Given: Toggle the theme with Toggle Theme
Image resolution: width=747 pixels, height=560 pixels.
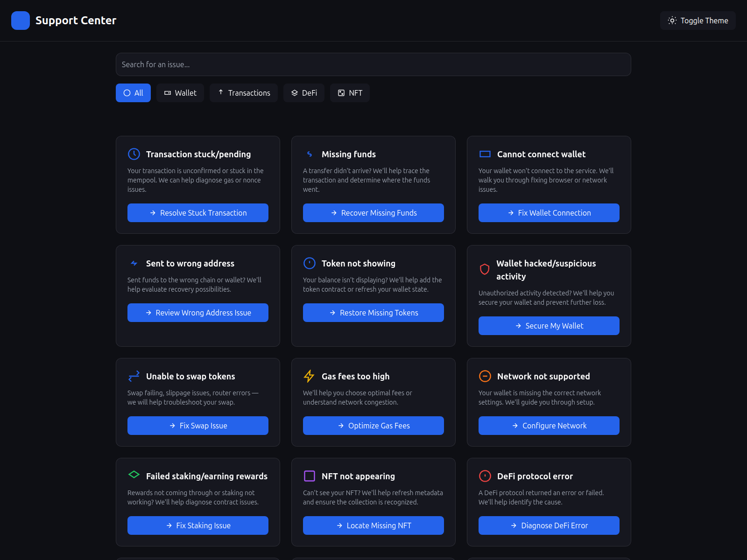Looking at the screenshot, I should click(698, 21).
